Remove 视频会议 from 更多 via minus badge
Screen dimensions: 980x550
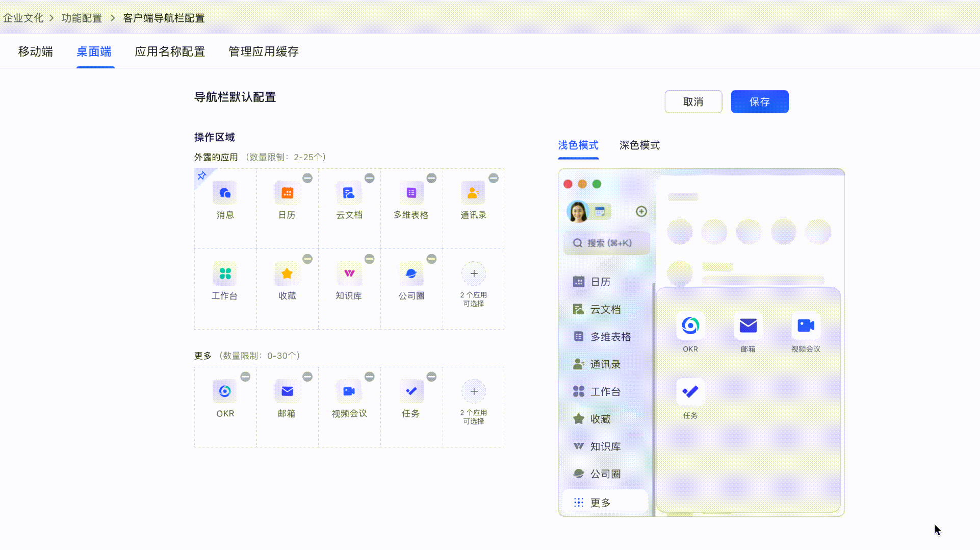pos(370,377)
